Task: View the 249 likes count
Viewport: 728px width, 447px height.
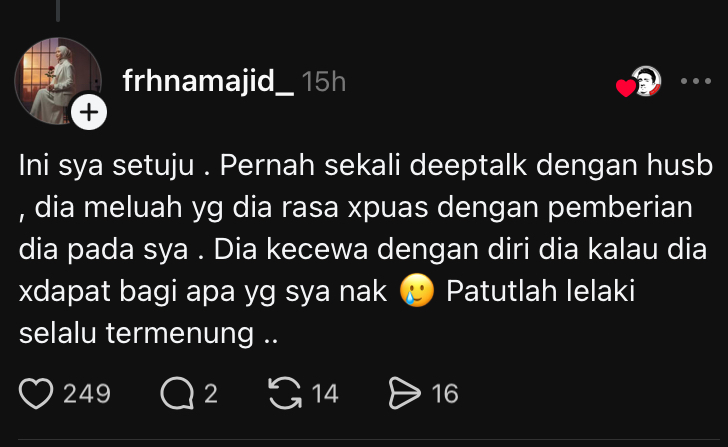Action: tap(87, 394)
